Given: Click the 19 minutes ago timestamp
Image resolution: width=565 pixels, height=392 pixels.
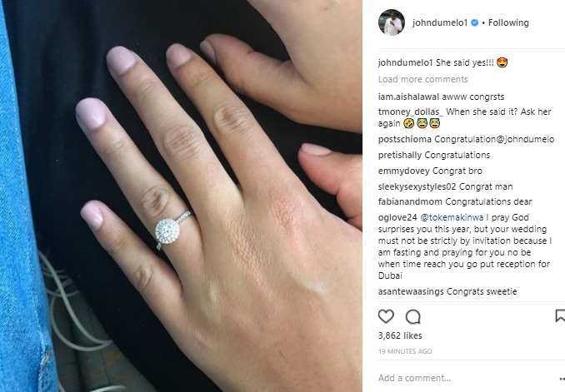Looking at the screenshot, I should pyautogui.click(x=405, y=351).
